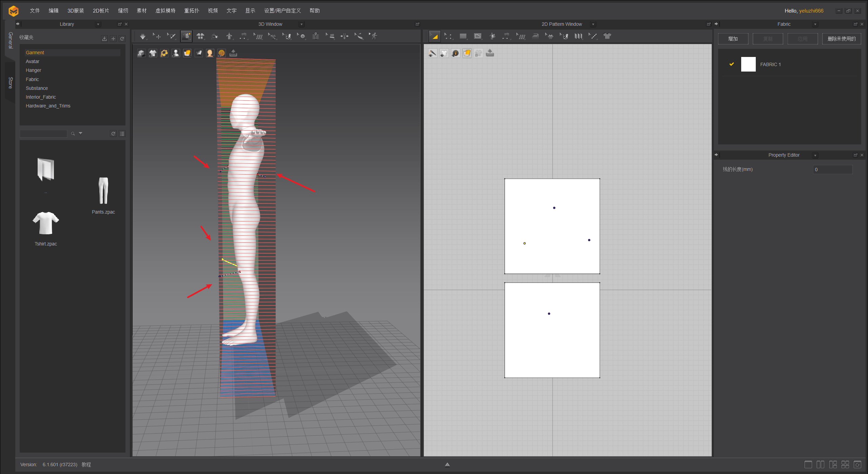Activate the walking avatar animation tool
Viewport: 868px width, 474px height.
tap(374, 36)
